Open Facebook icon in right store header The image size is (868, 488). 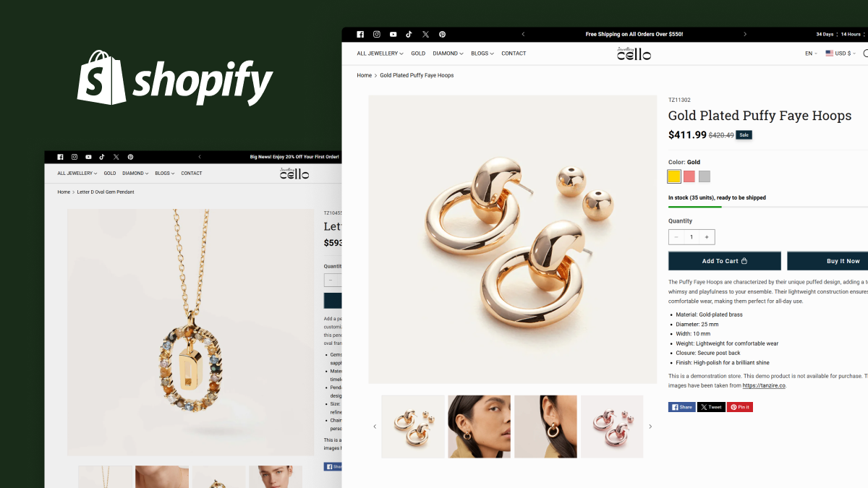pos(360,34)
